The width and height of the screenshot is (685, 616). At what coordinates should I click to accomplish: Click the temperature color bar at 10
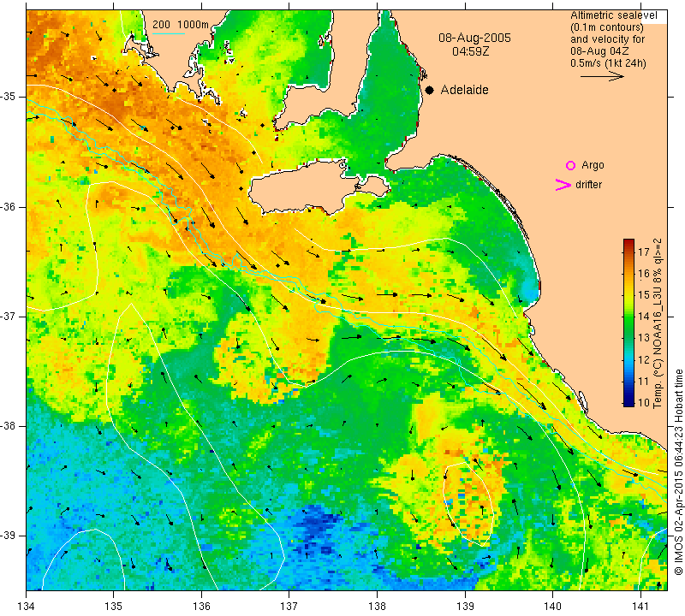628,402
